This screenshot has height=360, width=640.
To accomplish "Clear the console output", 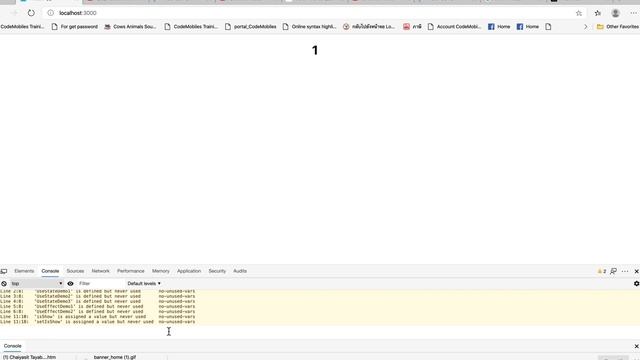I will pos(4,283).
